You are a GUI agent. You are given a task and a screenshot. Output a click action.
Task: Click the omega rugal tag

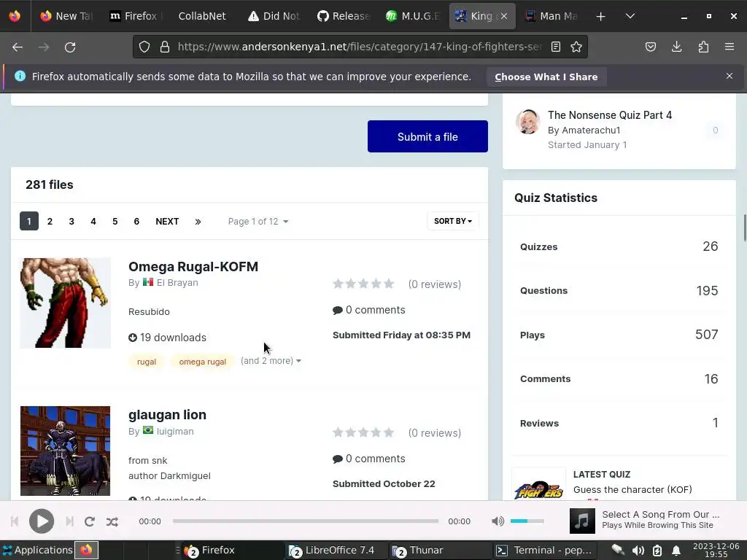(203, 362)
